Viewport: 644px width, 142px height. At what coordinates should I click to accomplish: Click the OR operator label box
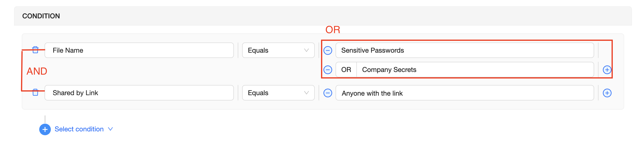click(346, 70)
